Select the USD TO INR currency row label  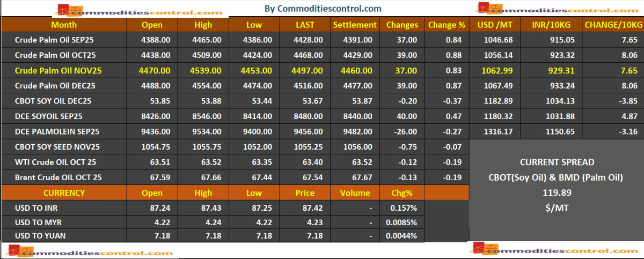point(38,208)
